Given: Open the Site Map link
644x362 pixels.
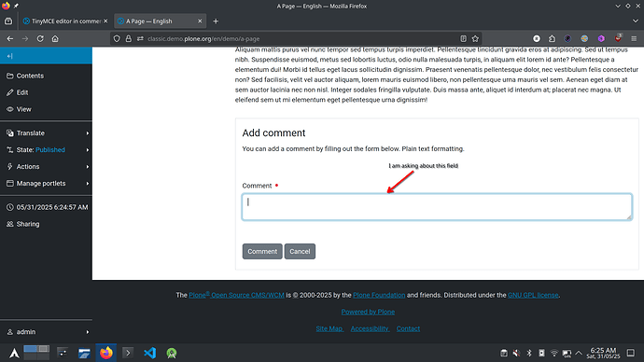Looking at the screenshot, I should pos(329,328).
